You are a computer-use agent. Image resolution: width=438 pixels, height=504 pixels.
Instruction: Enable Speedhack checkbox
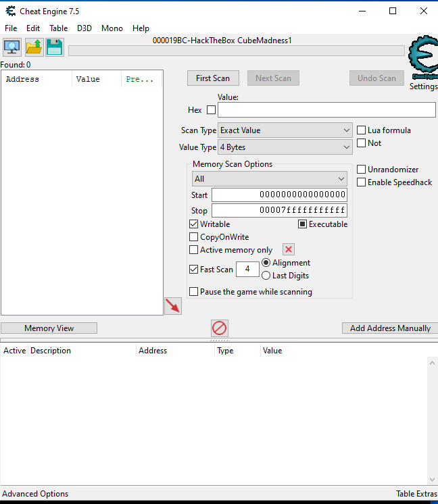361,182
